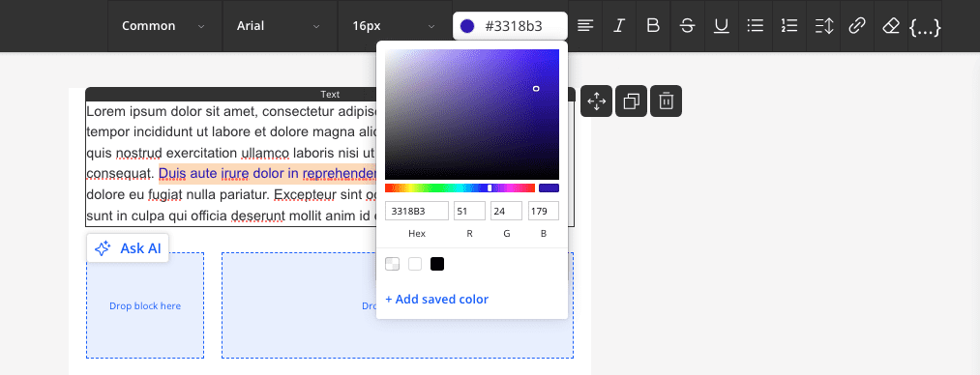Click the R value input field
The height and width of the screenshot is (375, 980).
(x=469, y=211)
